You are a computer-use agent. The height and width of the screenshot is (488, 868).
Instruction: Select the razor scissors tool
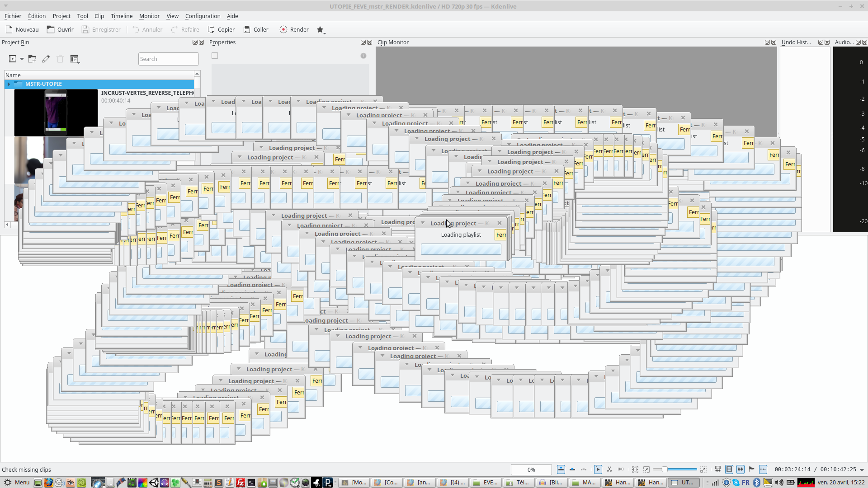click(609, 469)
